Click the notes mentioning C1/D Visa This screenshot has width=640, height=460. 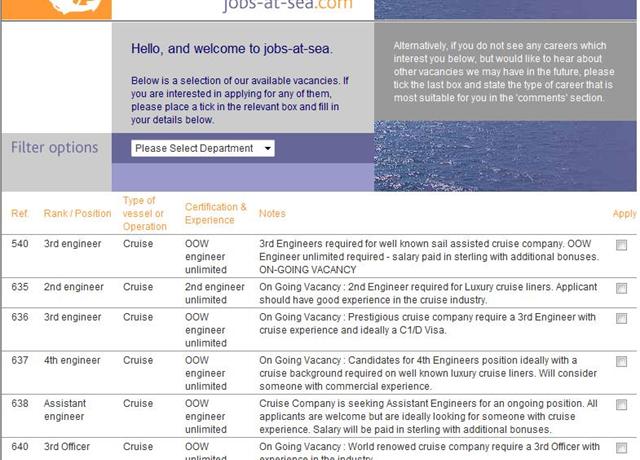click(427, 323)
